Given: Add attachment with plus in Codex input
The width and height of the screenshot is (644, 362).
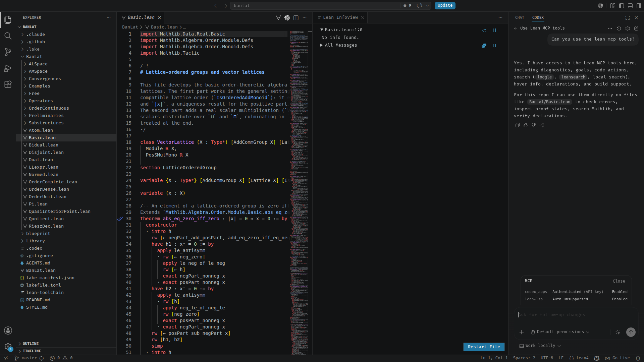Looking at the screenshot, I should tap(522, 332).
